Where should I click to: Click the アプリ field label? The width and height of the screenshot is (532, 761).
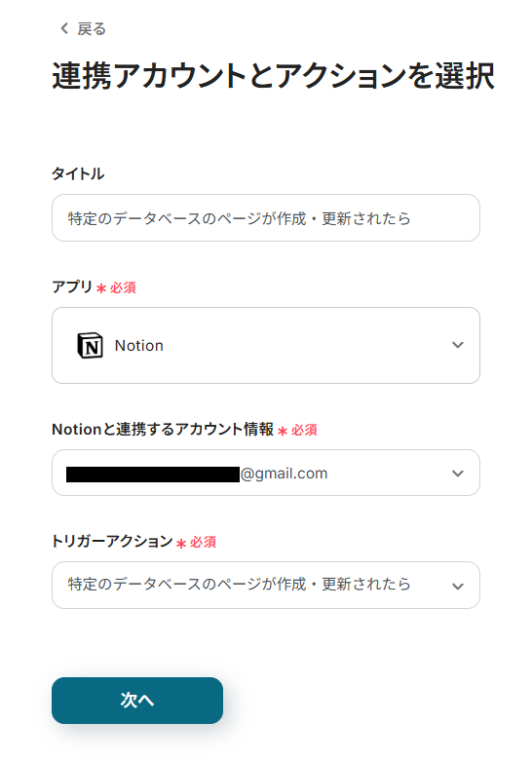(72, 286)
